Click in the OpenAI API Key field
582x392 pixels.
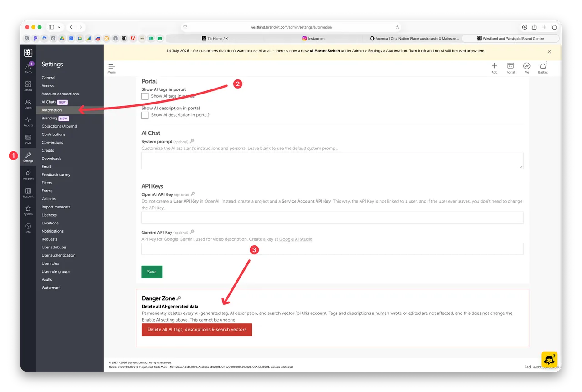(332, 218)
